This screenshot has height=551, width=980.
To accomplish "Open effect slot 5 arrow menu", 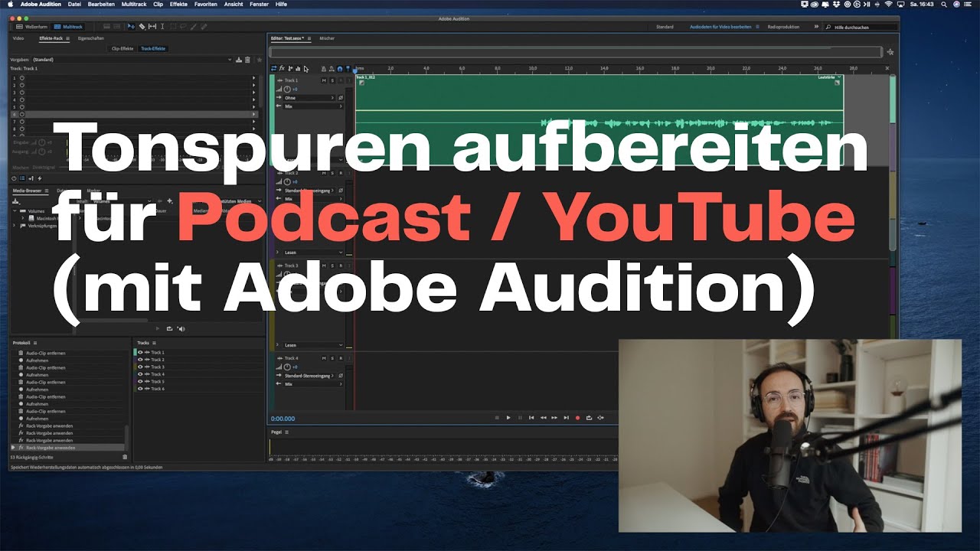I will click(x=253, y=107).
